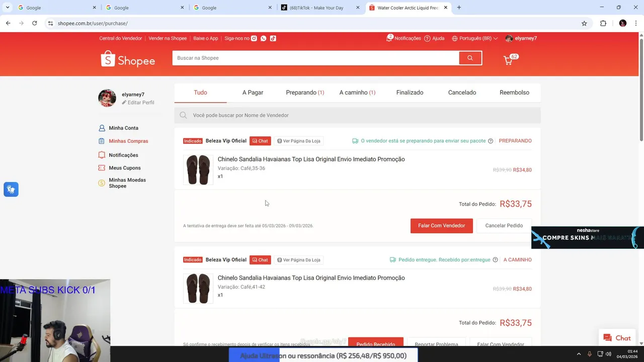The image size is (644, 362).
Task: Click the orange search magnifier button
Action: click(x=470, y=58)
